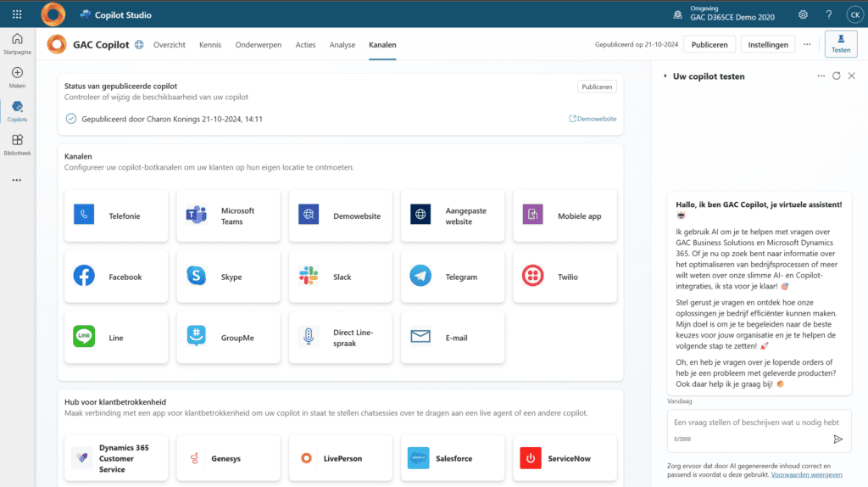Click the globe icon beside GAC Copilot
This screenshot has width=868, height=487.
pos(139,45)
